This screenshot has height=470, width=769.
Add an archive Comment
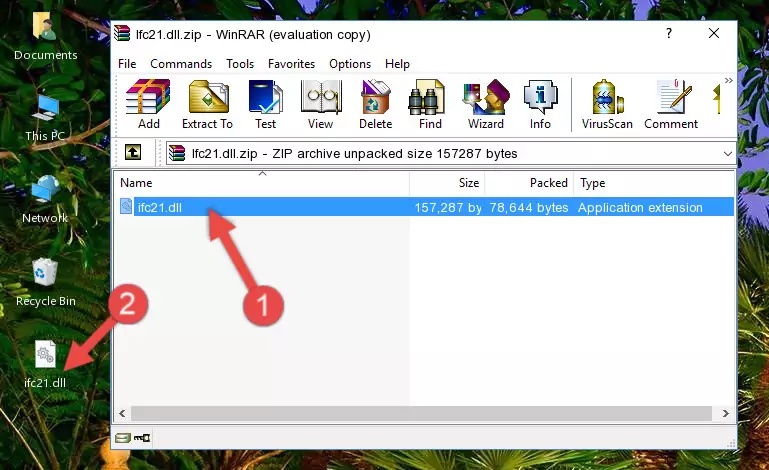671,104
